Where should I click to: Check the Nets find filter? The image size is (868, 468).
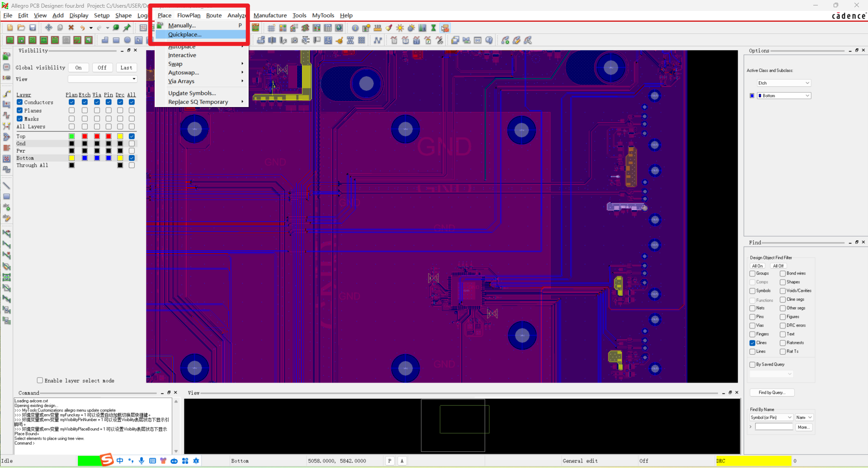[x=753, y=308]
